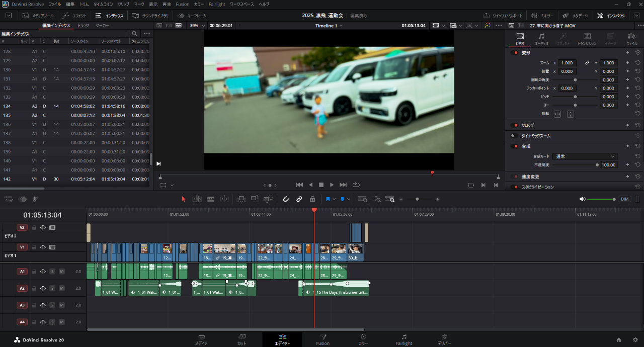Select the trim edit mode tool

pos(197,199)
